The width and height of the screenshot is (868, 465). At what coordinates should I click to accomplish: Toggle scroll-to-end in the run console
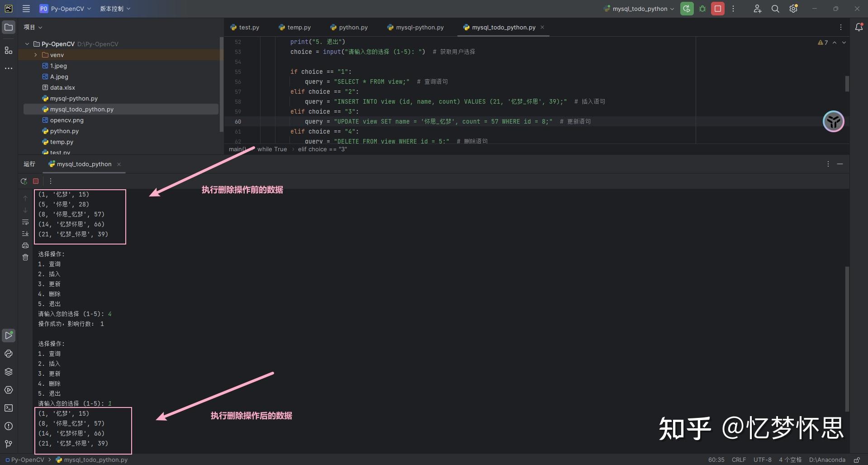click(x=25, y=234)
